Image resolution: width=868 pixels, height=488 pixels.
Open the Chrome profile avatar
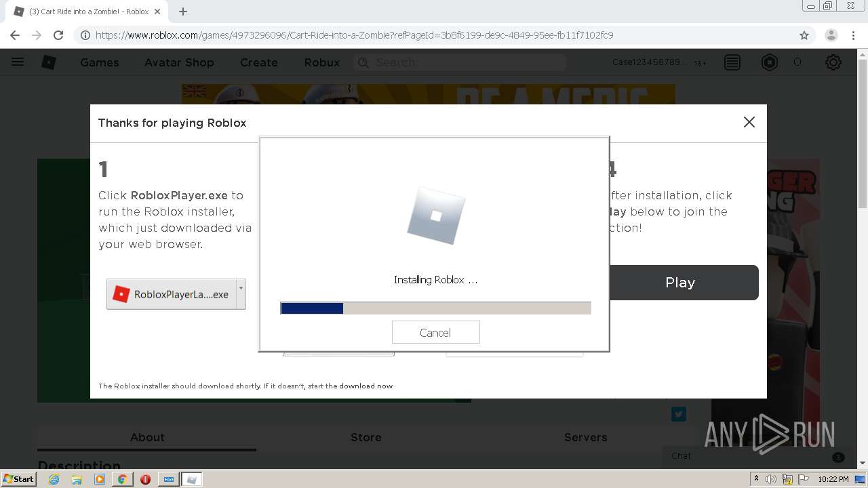click(x=831, y=35)
